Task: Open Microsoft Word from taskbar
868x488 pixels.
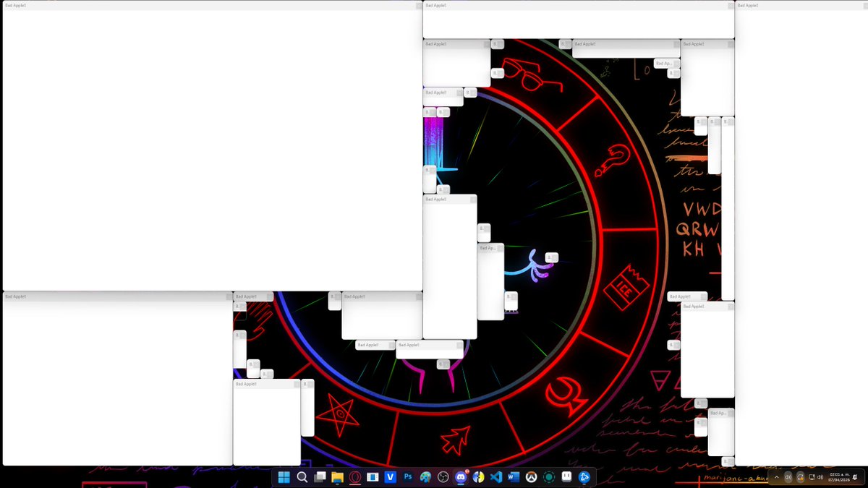Action: coord(514,477)
